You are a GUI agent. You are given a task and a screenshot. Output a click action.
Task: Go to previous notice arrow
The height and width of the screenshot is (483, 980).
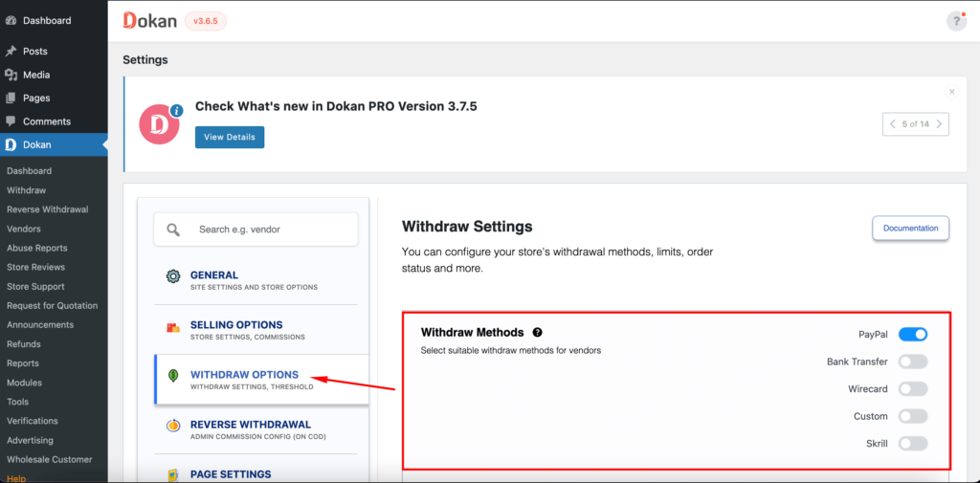pyautogui.click(x=893, y=123)
